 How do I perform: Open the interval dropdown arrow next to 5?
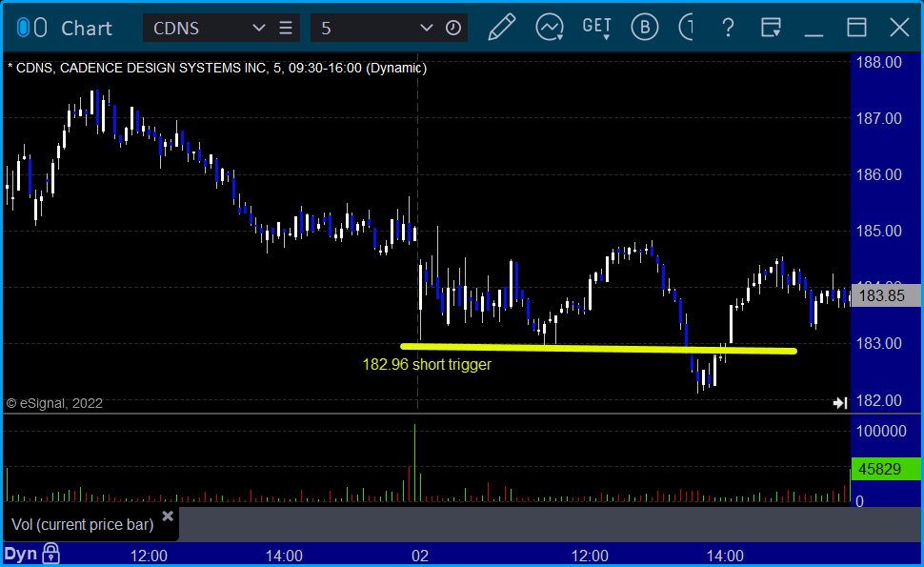click(x=426, y=28)
